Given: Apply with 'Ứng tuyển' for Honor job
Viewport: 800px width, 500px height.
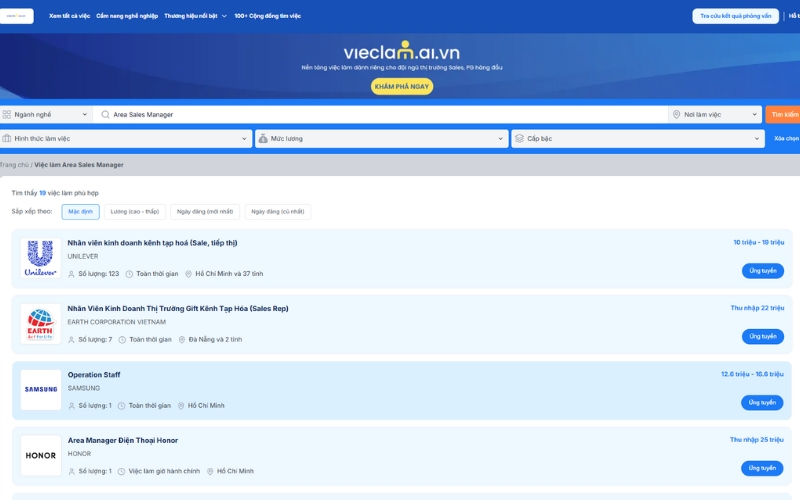Looking at the screenshot, I should tap(762, 468).
